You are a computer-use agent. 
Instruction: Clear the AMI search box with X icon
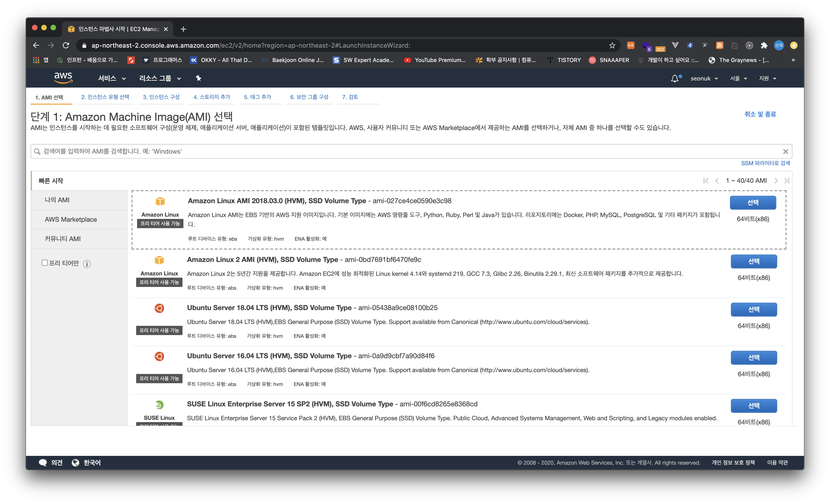click(786, 152)
